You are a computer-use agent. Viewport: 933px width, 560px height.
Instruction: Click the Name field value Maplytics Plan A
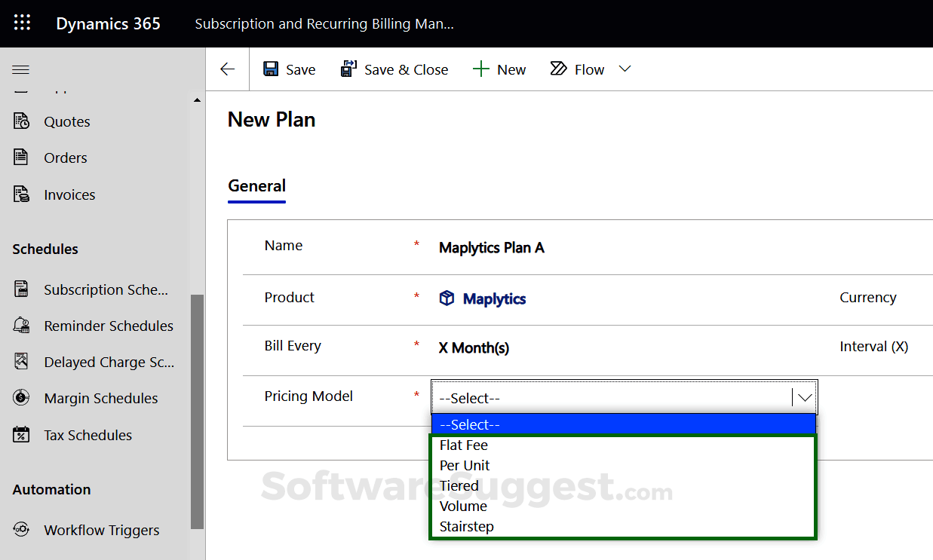click(x=491, y=248)
